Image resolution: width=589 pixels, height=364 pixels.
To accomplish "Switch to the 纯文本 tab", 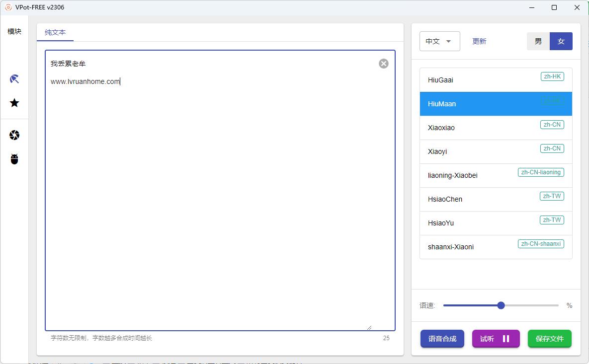I will click(x=55, y=32).
